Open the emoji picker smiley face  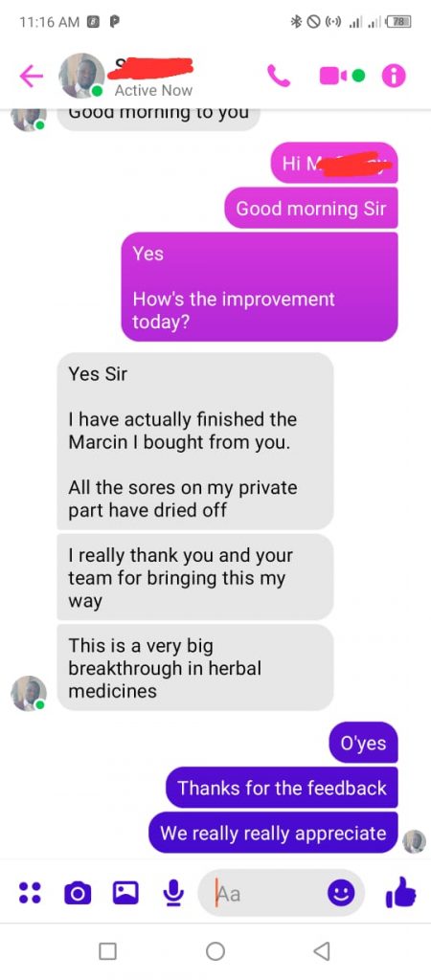pos(342,893)
